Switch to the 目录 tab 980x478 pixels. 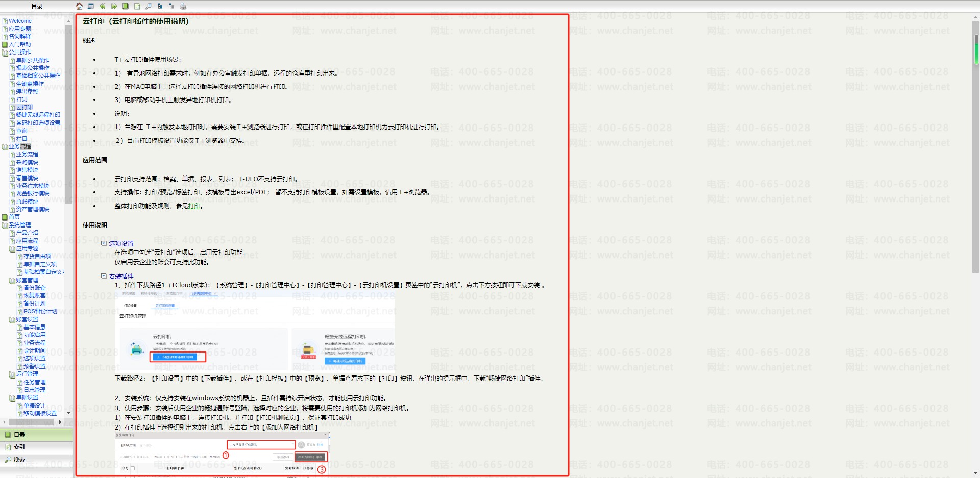tap(37, 435)
